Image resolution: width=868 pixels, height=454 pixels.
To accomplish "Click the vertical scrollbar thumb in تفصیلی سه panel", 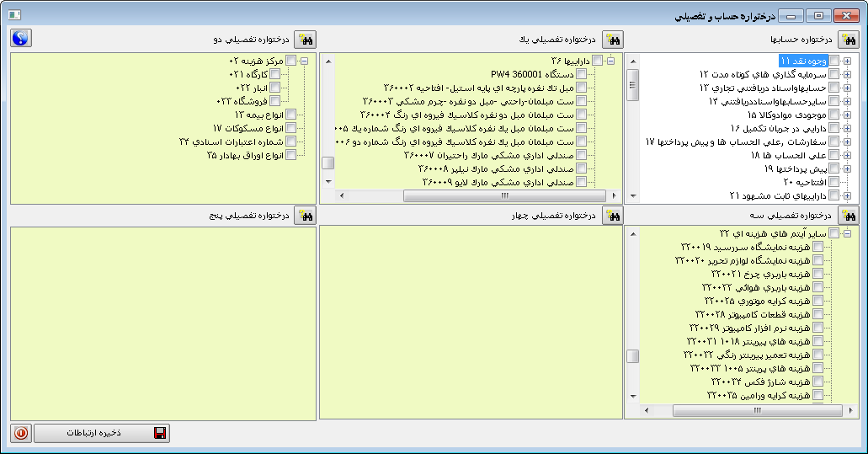I will point(631,355).
